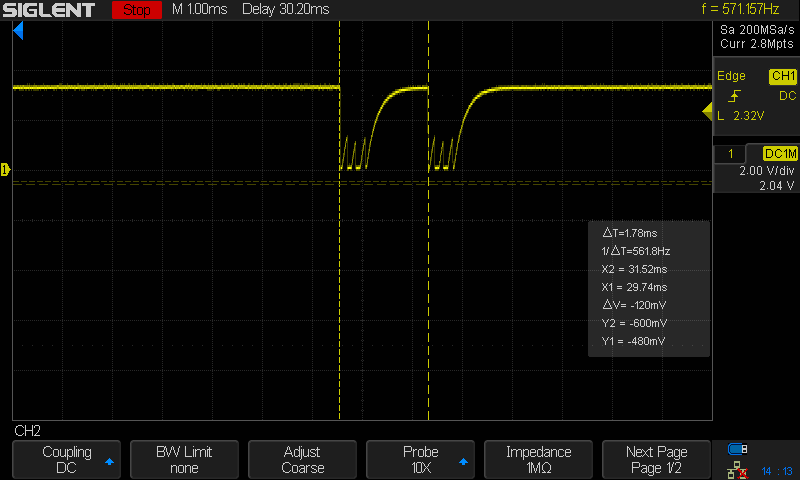Click the blue trigger position arrow at top left
Viewport: 800px width, 480px height.
18,31
